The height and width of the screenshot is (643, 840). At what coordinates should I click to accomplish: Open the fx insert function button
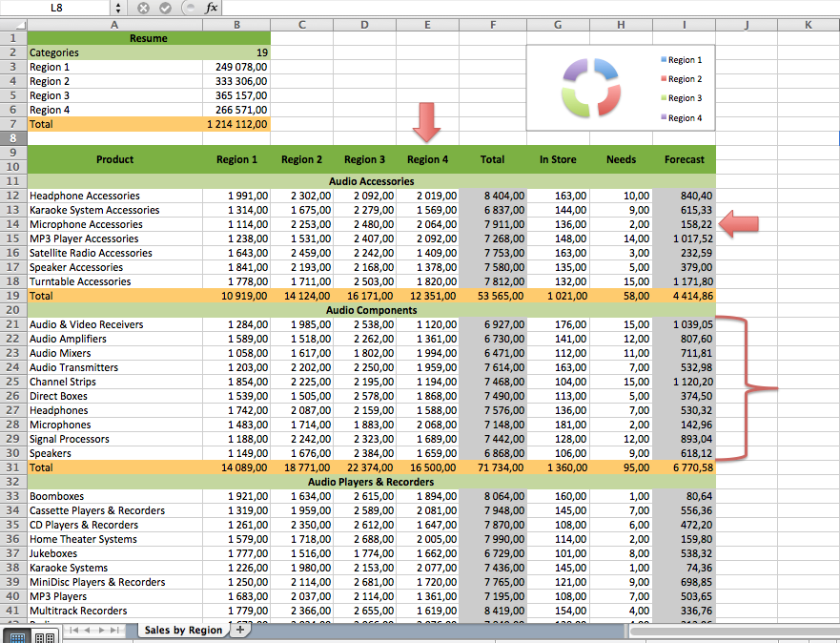[x=211, y=8]
